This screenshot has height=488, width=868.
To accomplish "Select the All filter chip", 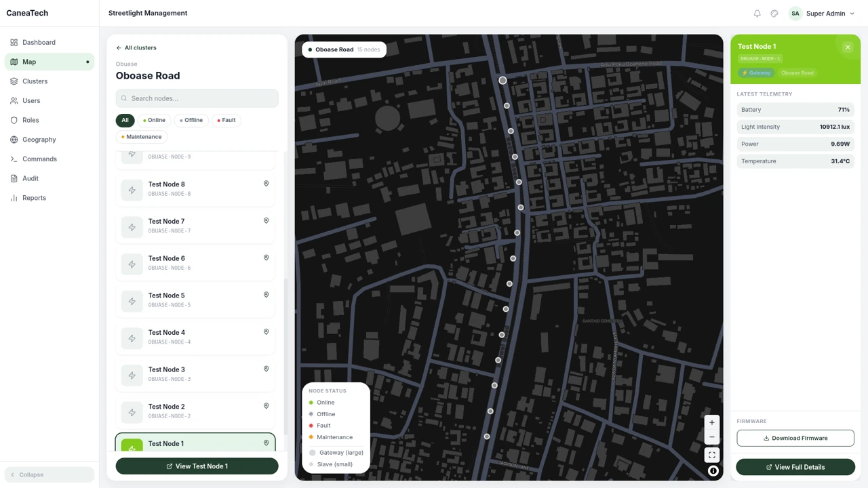I will point(125,120).
